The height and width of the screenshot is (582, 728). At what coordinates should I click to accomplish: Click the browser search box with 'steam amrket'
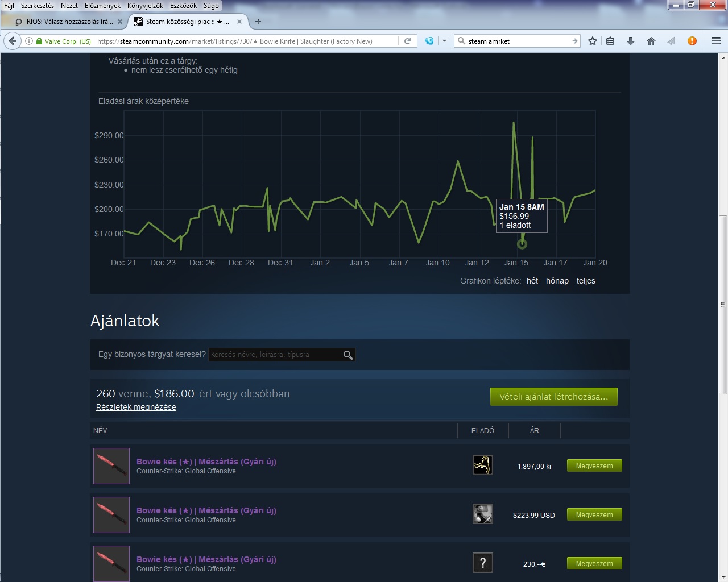pyautogui.click(x=518, y=41)
